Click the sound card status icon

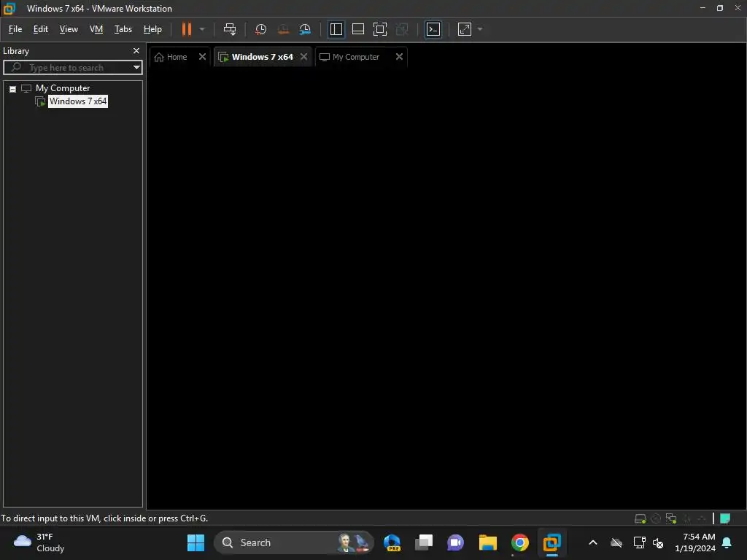tap(702, 518)
